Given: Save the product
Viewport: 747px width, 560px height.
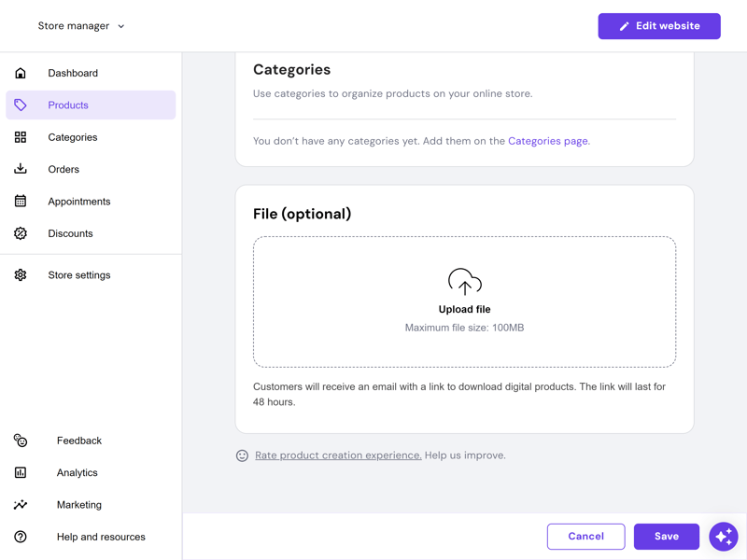Looking at the screenshot, I should point(666,536).
